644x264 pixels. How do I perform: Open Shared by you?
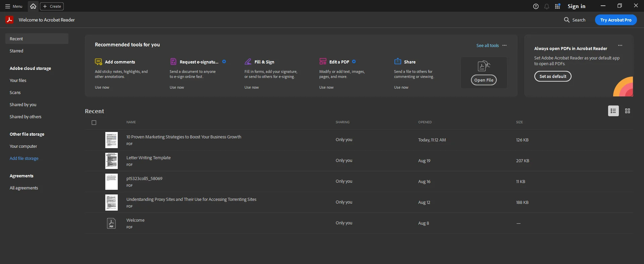tap(23, 104)
